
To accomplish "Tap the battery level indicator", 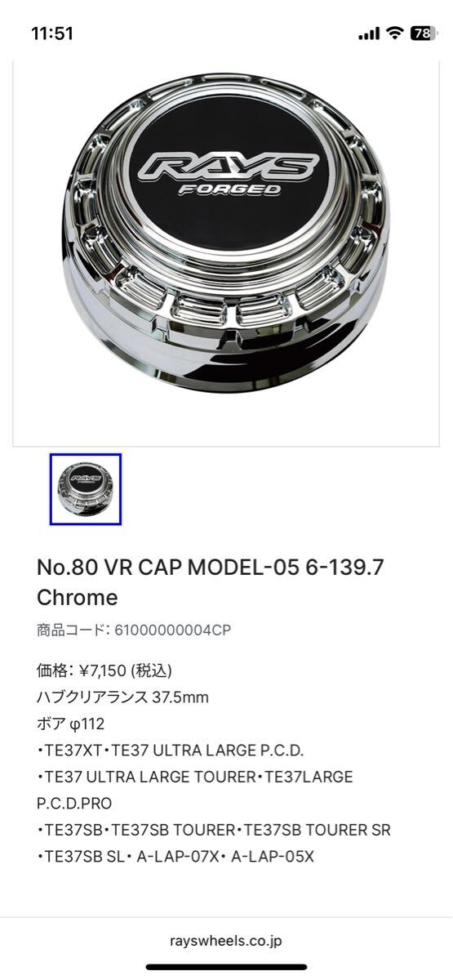I will coord(424,33).
